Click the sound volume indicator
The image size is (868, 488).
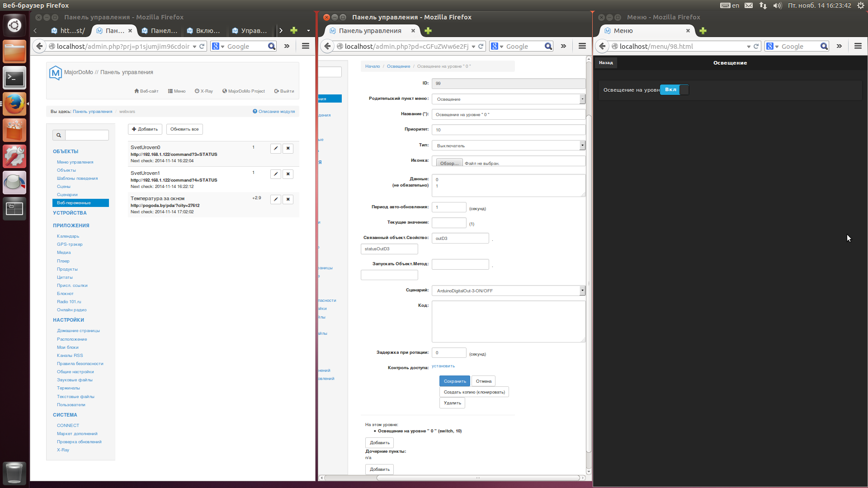[x=777, y=5]
